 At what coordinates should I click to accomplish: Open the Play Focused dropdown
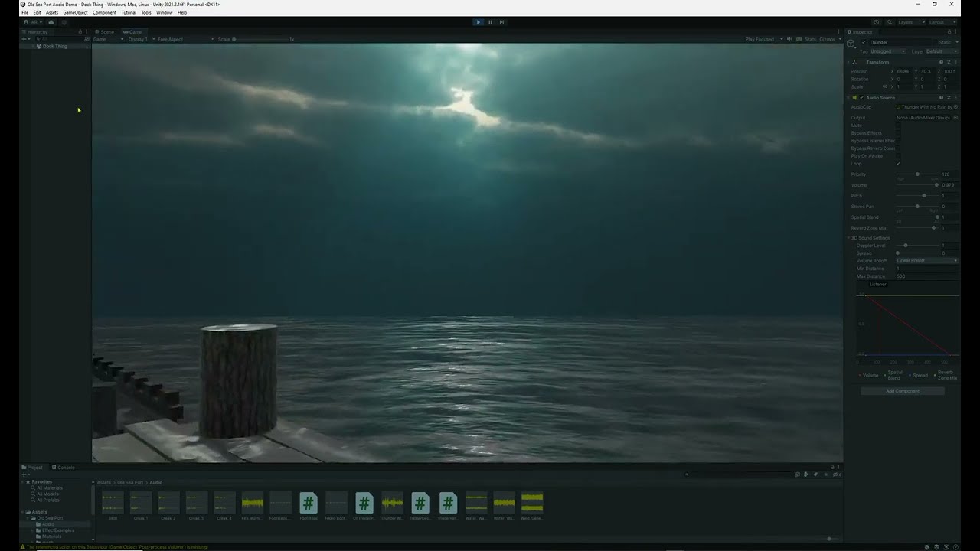(763, 39)
